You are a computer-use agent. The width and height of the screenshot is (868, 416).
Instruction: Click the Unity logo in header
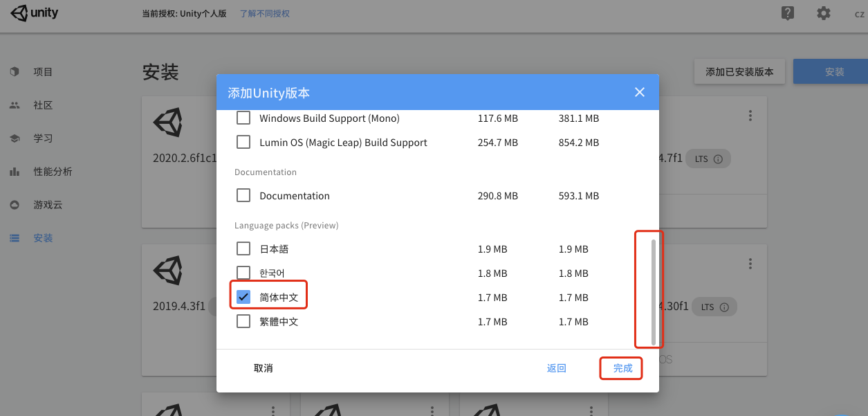(x=35, y=13)
